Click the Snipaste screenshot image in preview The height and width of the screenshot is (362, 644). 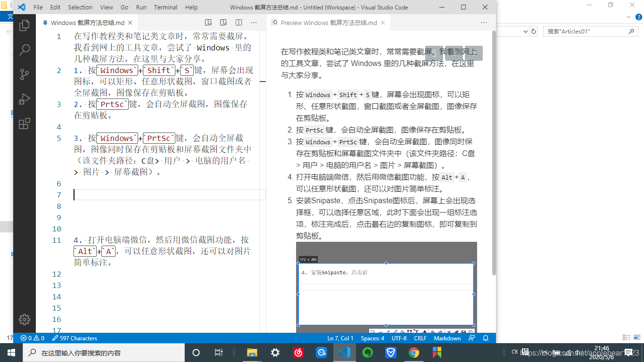[x=387, y=287]
